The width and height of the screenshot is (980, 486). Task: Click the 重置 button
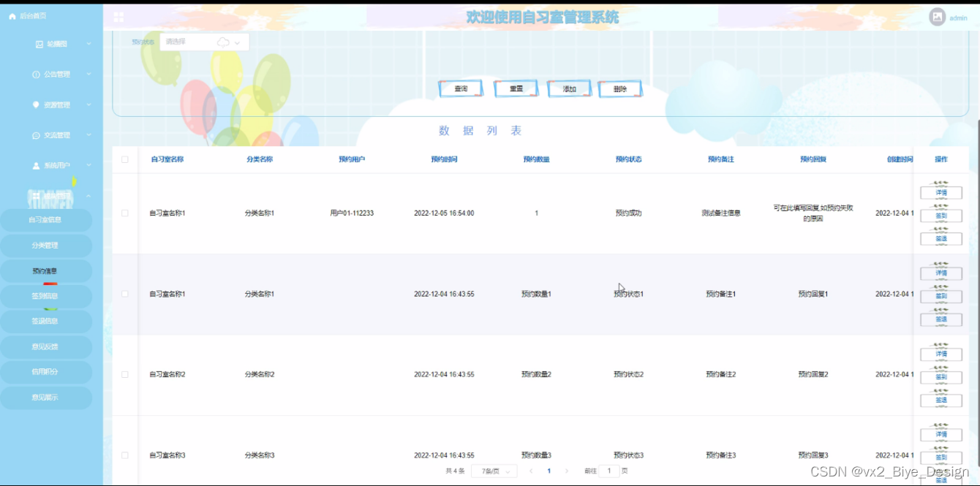516,88
